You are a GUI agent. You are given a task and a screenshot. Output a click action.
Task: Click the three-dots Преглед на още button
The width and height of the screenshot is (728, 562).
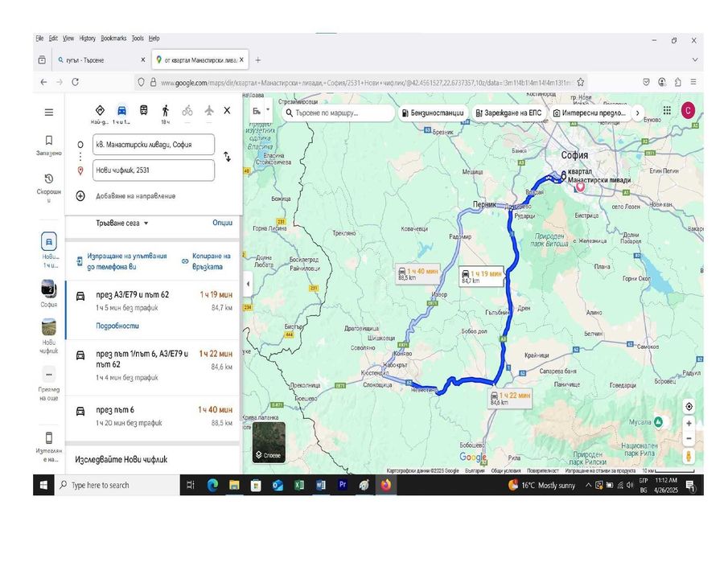(49, 375)
